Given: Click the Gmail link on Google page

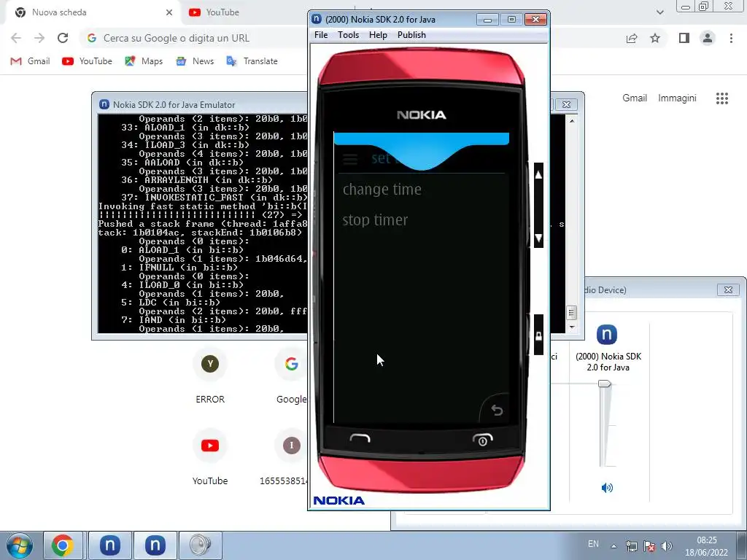Looking at the screenshot, I should click(635, 98).
